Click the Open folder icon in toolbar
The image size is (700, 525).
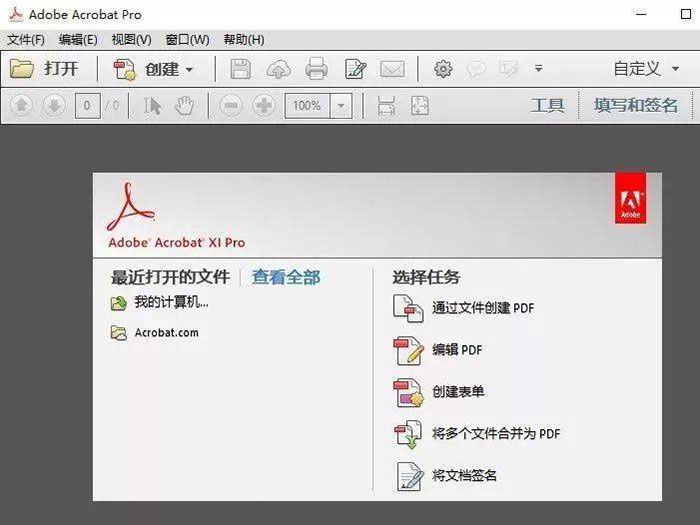point(21,69)
